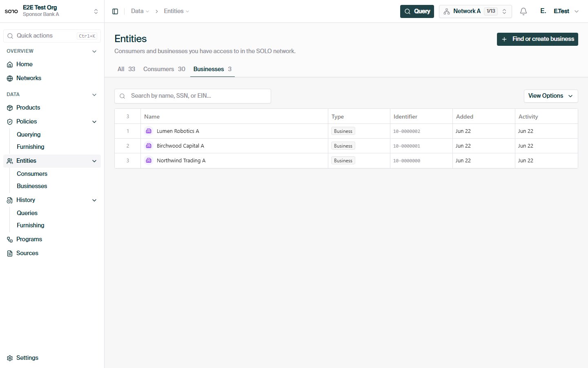Viewport: 588px width, 368px height.
Task: Click the Network A hierarchy icon
Action: click(447, 11)
